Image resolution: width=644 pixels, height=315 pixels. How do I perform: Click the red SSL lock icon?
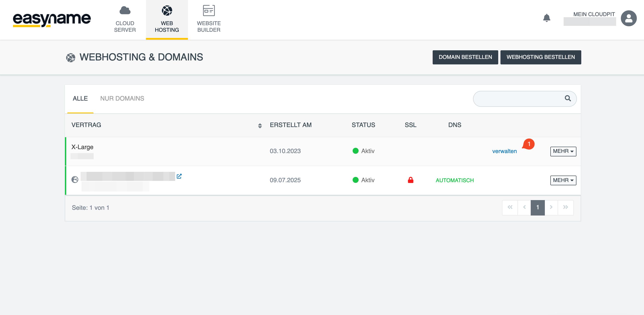tap(411, 180)
